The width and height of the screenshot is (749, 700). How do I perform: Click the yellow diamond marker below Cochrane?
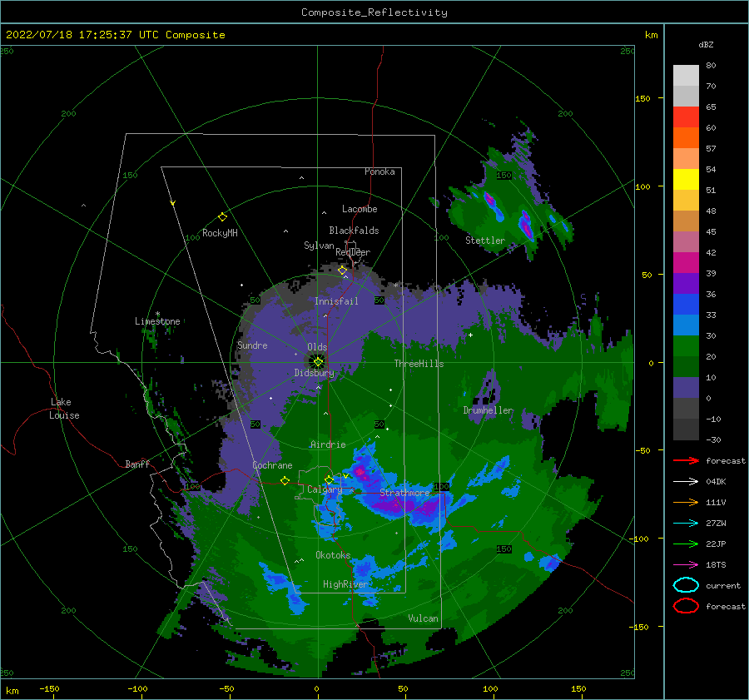tap(285, 480)
